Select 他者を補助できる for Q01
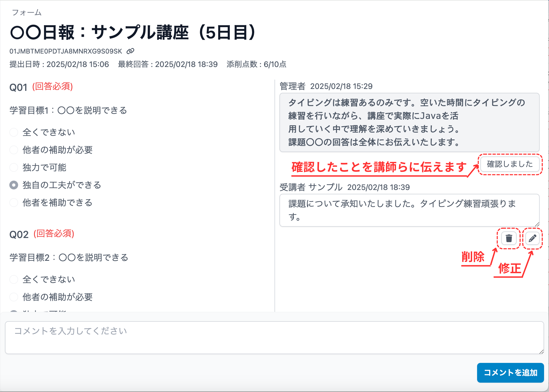The image size is (549, 392). 13,203
